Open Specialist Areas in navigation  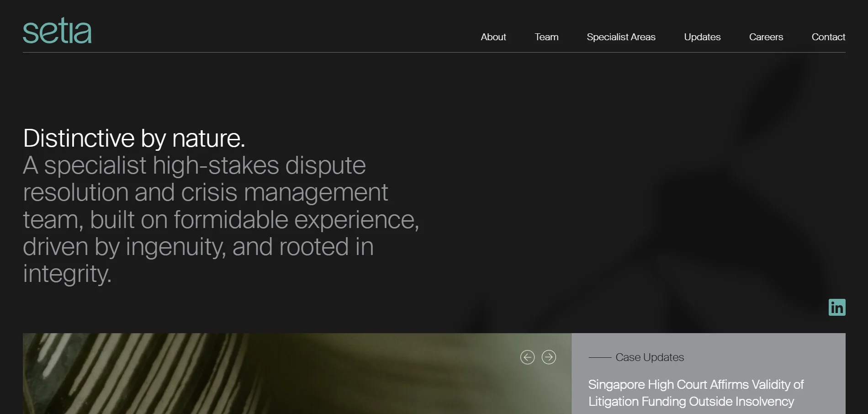point(621,37)
